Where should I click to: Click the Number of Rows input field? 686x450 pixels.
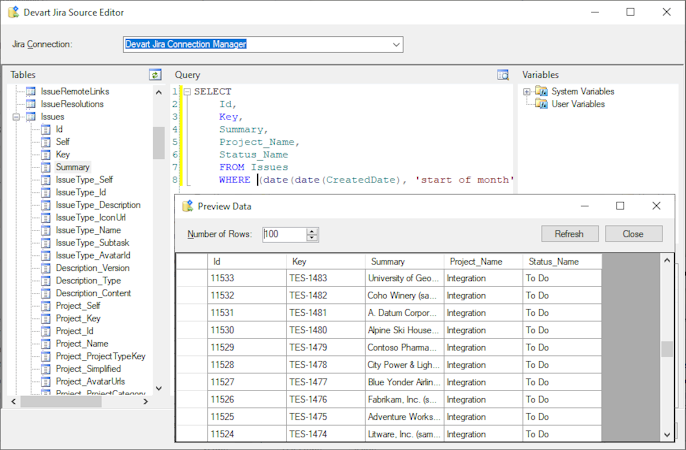point(283,234)
